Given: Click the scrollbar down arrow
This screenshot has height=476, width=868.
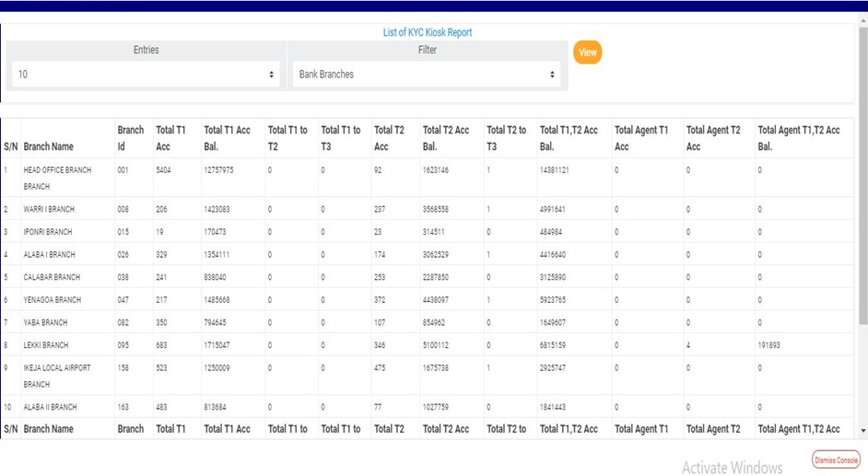Looking at the screenshot, I should (862, 430).
